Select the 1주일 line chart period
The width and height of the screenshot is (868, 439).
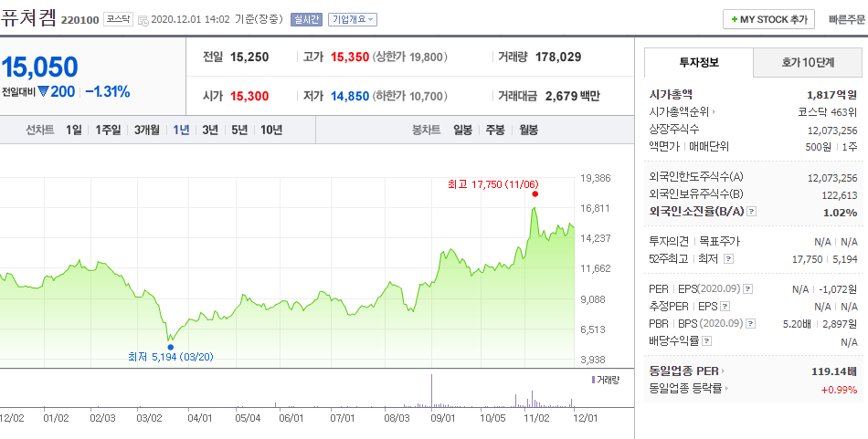tap(108, 130)
